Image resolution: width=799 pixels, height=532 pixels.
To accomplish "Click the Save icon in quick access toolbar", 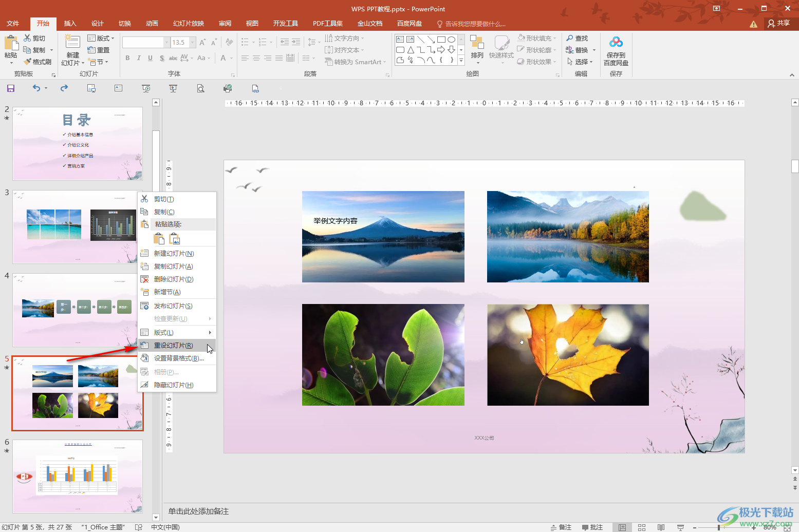I will pyautogui.click(x=11, y=88).
